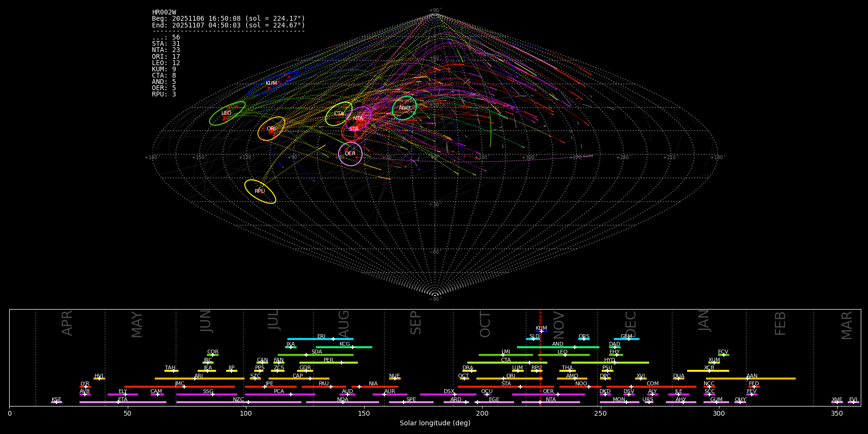The height and width of the screenshot is (434, 868).
Task: Click the OCT month label
Action: point(485,324)
